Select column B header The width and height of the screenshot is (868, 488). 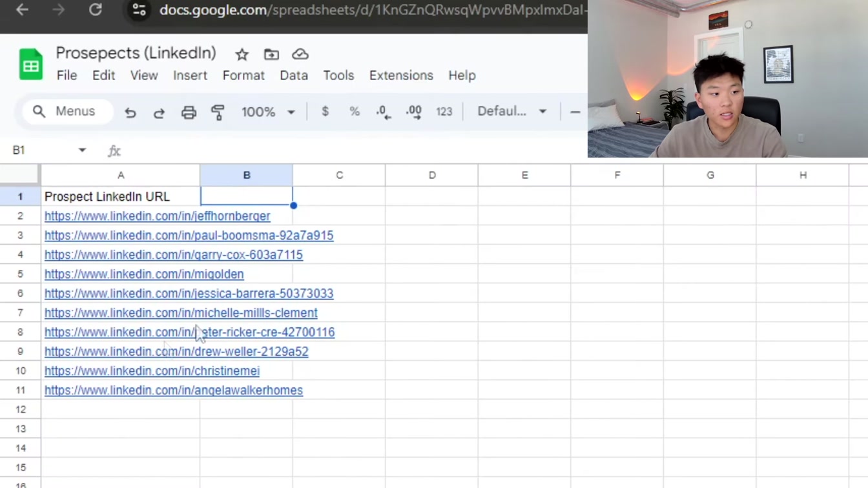246,175
